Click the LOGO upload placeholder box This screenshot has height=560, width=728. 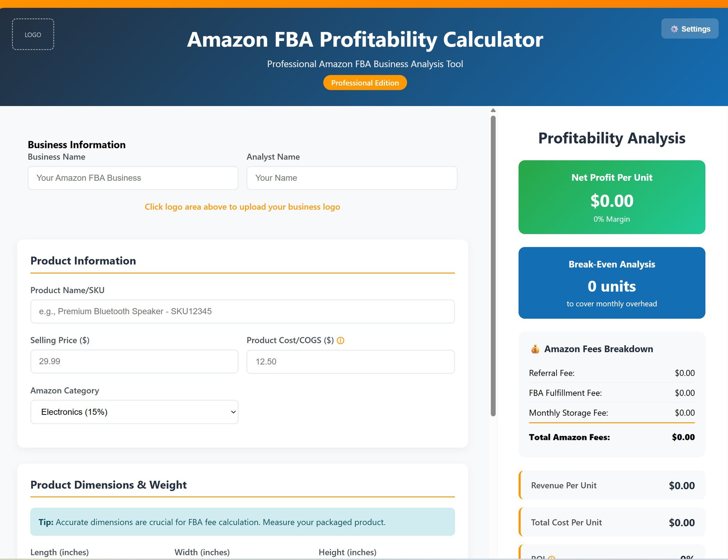[x=33, y=34]
